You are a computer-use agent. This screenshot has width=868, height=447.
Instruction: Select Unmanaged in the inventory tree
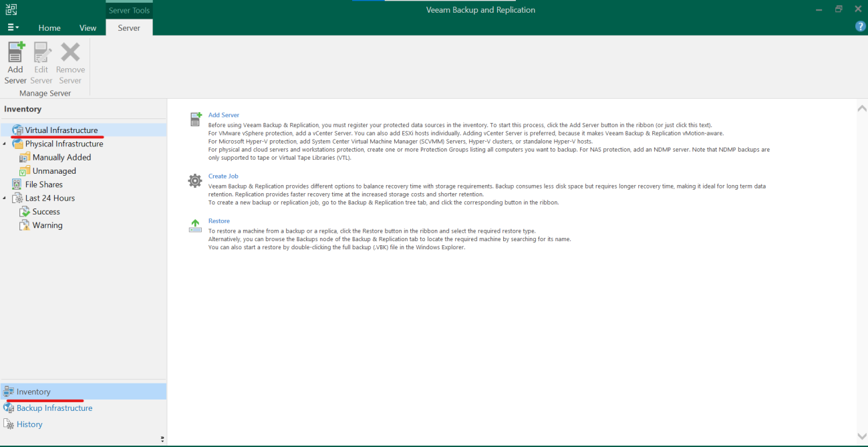click(x=54, y=171)
